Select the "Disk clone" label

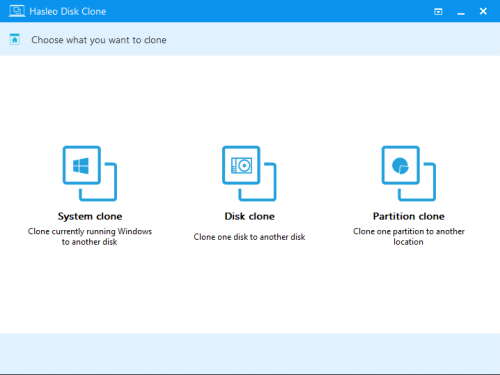click(249, 216)
